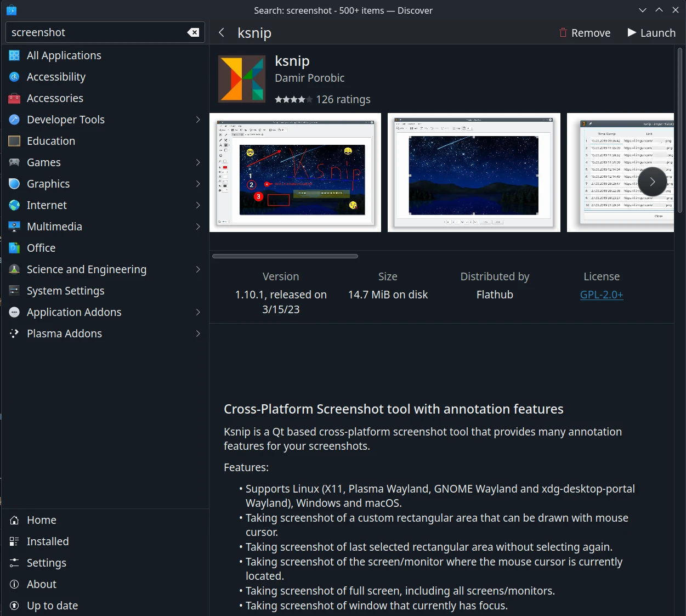Image resolution: width=686 pixels, height=616 pixels.
Task: Click the Remove trash icon
Action: pos(563,33)
